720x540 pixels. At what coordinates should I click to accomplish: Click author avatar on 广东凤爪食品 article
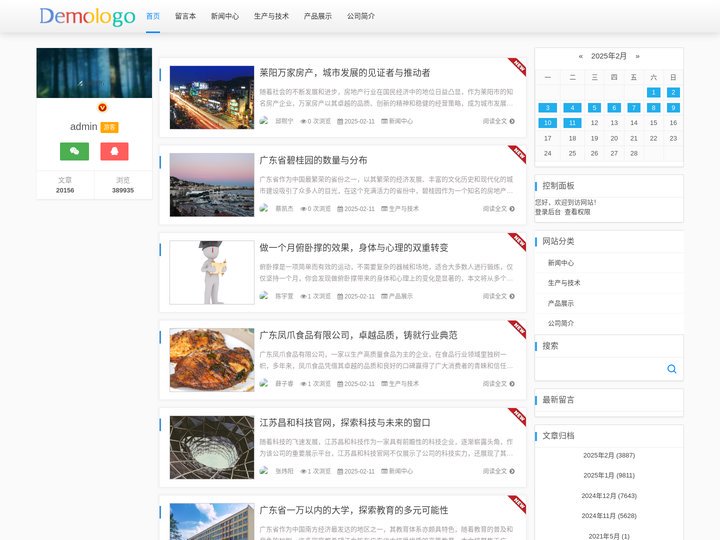(264, 383)
